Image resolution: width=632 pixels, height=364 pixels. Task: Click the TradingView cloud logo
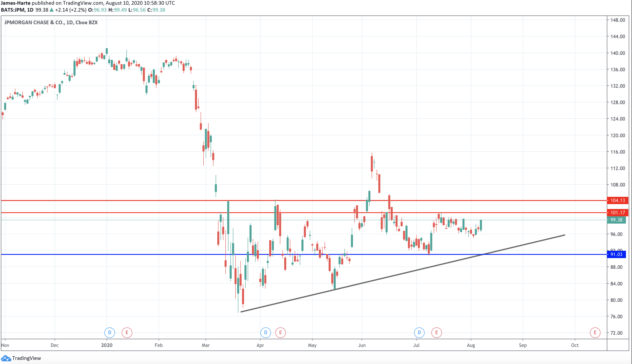(6, 359)
